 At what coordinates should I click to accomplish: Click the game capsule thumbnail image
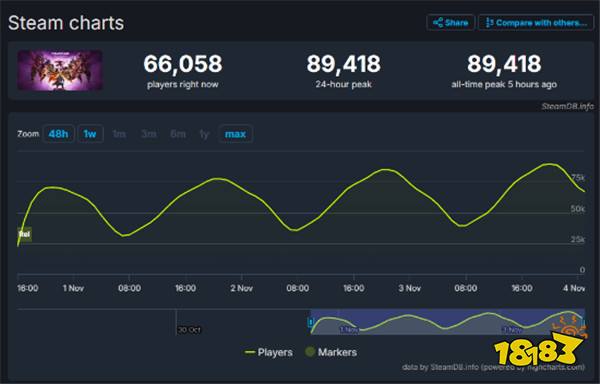coord(60,70)
